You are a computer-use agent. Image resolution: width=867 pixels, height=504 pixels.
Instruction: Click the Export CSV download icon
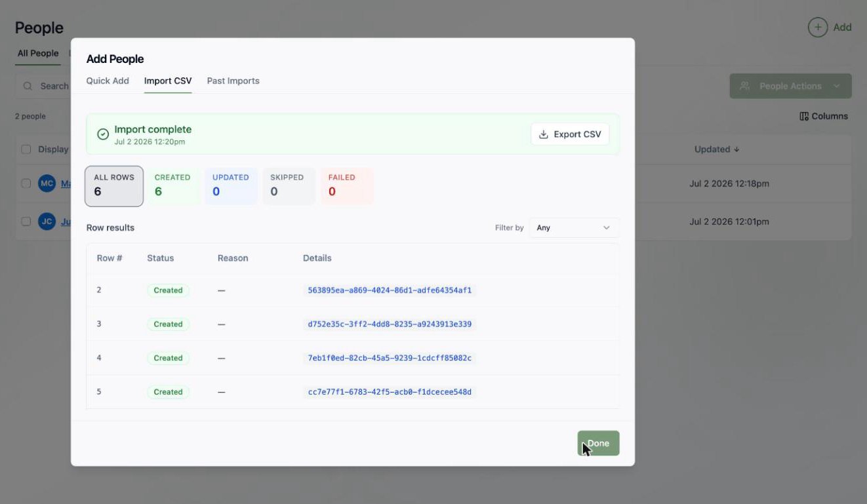[x=543, y=134]
